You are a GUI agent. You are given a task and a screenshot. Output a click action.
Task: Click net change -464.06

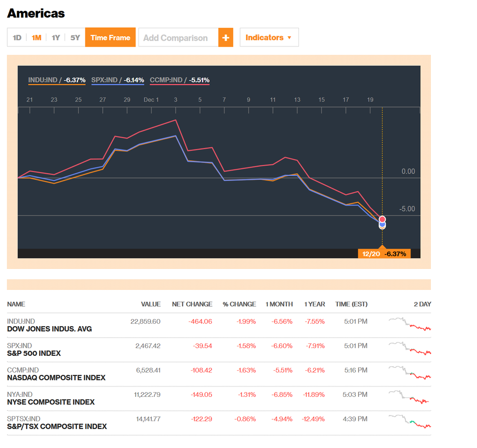(200, 321)
